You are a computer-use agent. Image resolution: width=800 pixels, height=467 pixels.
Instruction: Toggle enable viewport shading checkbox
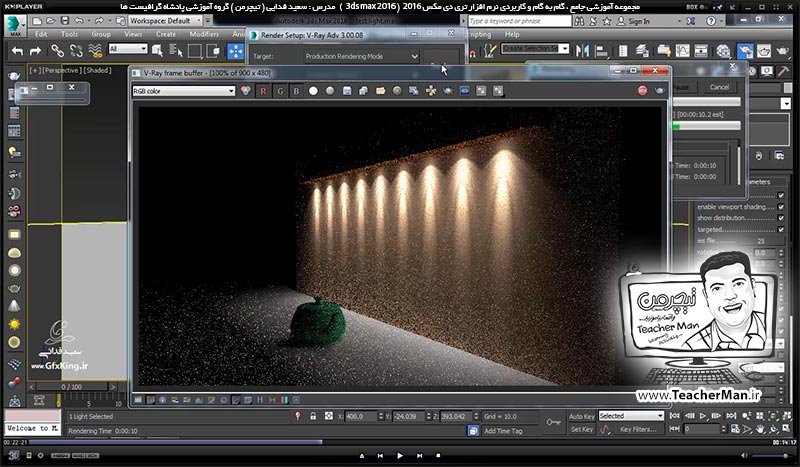click(x=781, y=207)
